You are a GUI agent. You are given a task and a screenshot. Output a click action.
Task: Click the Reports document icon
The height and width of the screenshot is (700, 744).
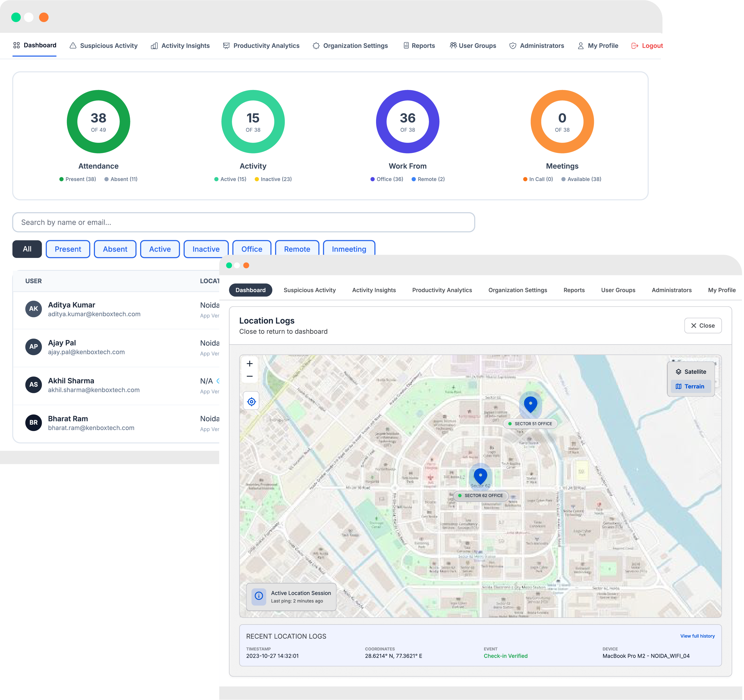tap(406, 45)
